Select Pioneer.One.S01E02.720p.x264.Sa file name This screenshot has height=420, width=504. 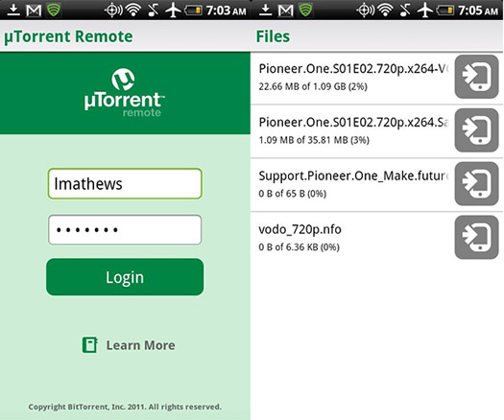353,123
